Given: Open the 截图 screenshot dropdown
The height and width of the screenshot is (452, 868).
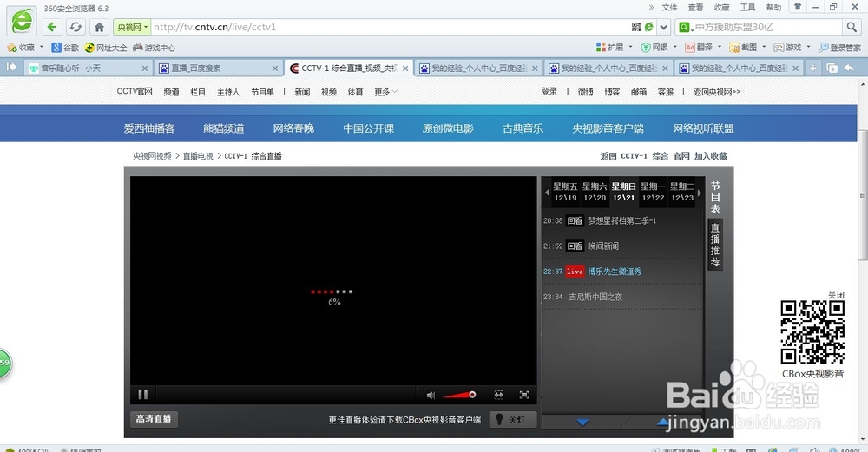Looking at the screenshot, I should click(x=747, y=48).
